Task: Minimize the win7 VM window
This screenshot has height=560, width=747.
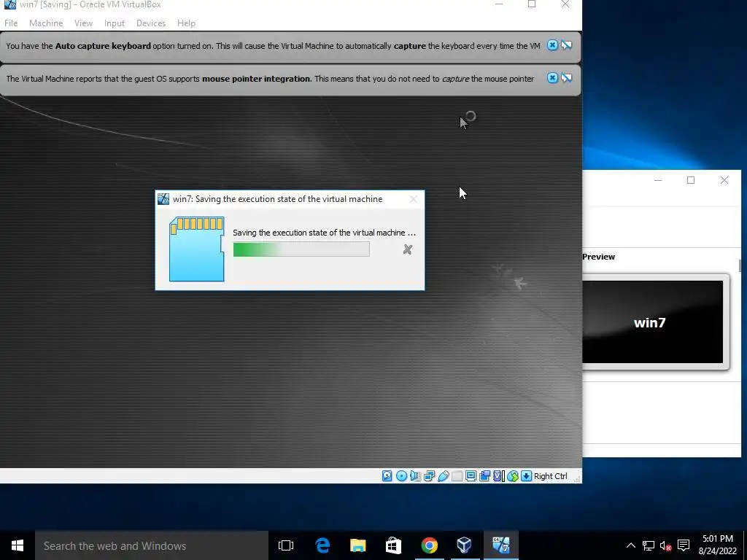Action: (499, 4)
